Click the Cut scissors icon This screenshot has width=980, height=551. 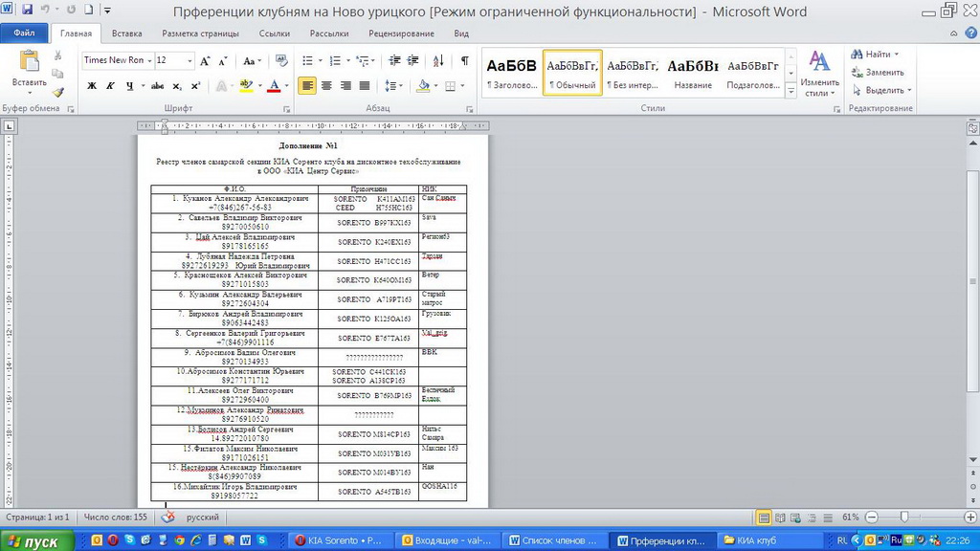(58, 55)
